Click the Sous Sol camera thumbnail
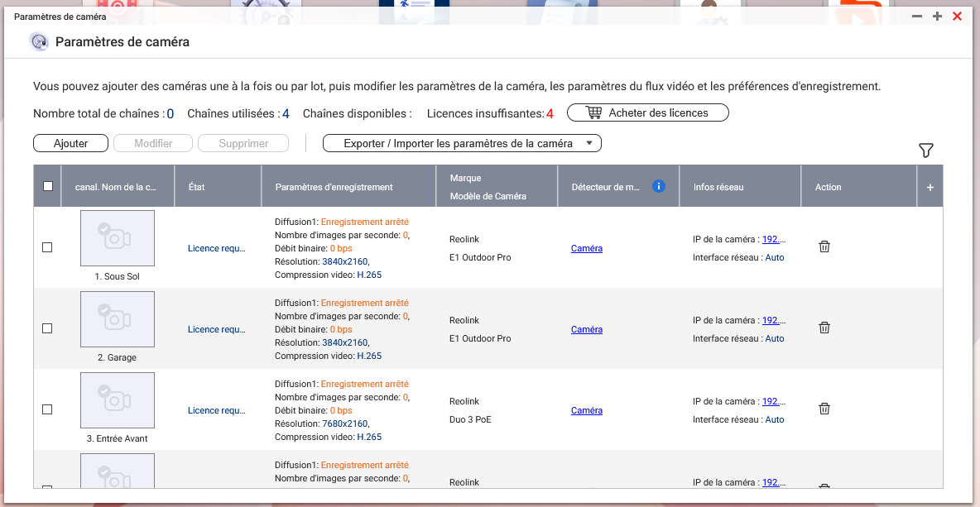This screenshot has width=980, height=507. click(x=118, y=238)
